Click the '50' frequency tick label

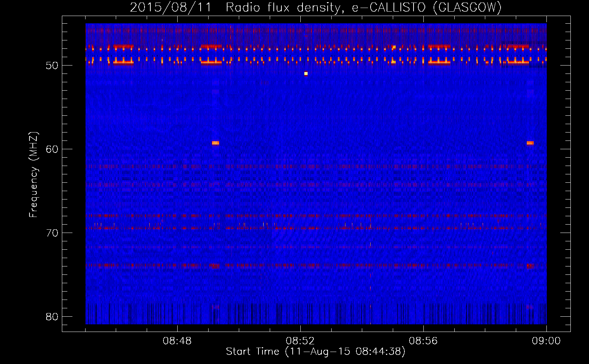(x=52, y=66)
